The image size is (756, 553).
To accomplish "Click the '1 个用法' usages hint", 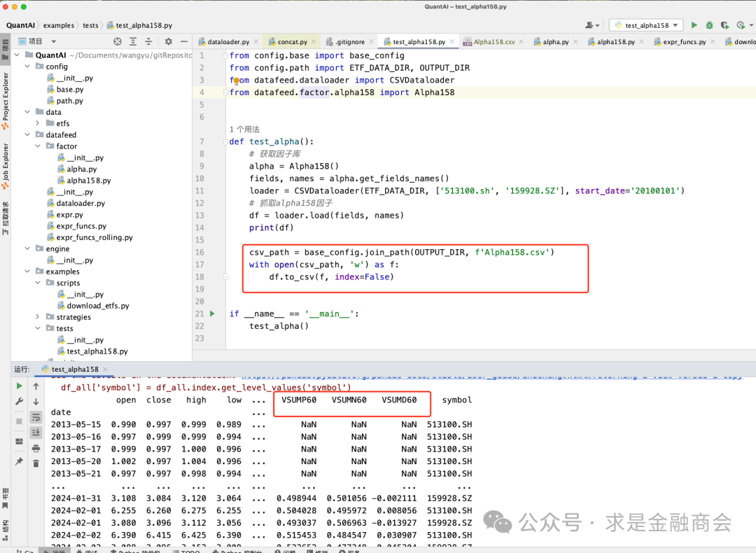I will pyautogui.click(x=244, y=129).
